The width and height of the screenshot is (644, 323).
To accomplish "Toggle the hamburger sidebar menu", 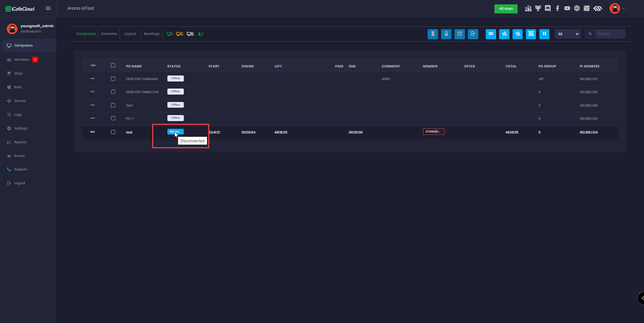I will point(48,8).
